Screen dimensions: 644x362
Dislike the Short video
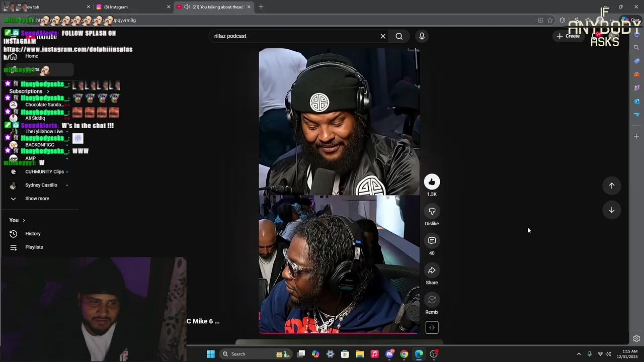coord(432,211)
